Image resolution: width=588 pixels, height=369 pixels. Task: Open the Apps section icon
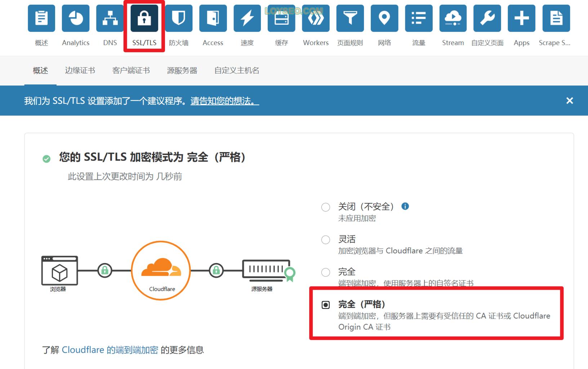(521, 18)
